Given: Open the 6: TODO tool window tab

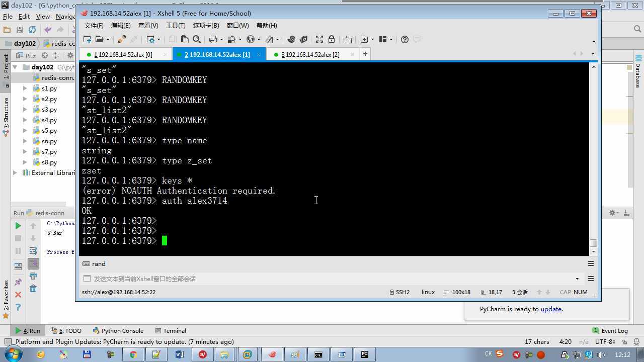Looking at the screenshot, I should 66,331.
